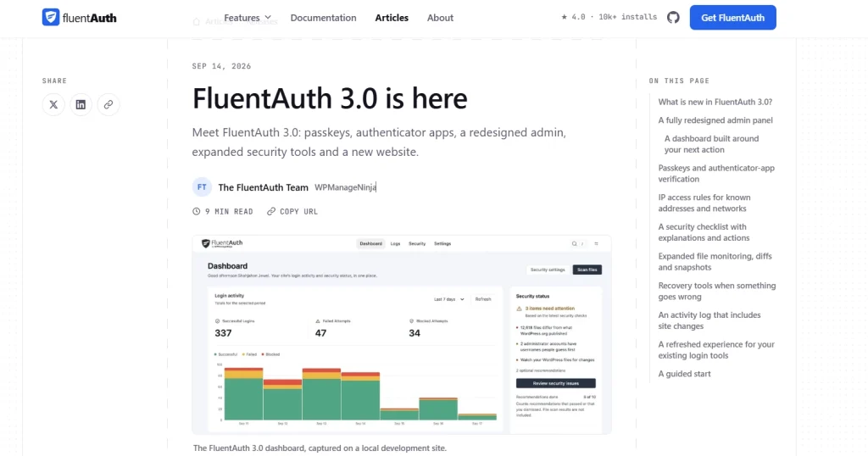Click the fluentAuth logo in header
Screen dimensions: 868x456
pyautogui.click(x=79, y=17)
